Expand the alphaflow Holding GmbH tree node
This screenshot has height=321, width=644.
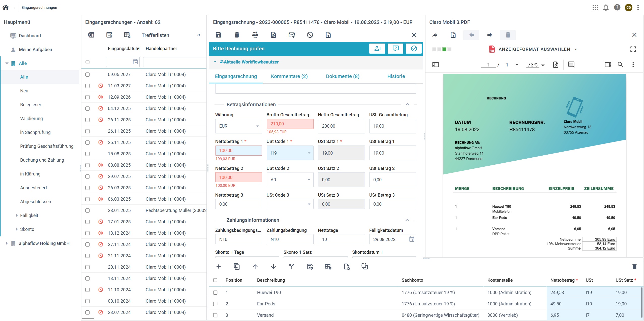click(7, 243)
